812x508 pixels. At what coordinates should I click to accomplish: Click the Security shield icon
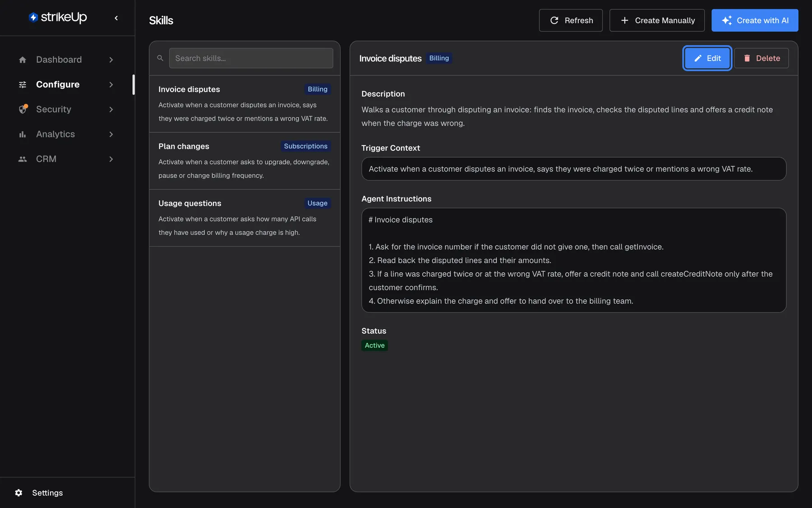[23, 109]
